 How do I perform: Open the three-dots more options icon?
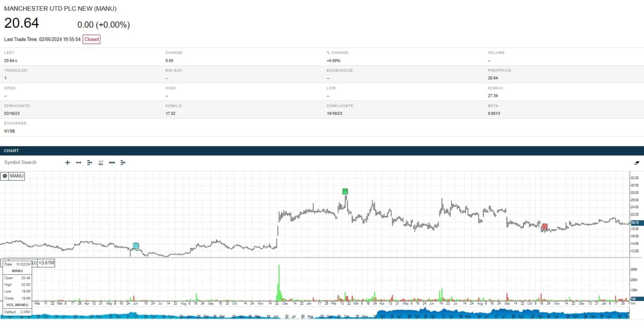click(x=112, y=162)
